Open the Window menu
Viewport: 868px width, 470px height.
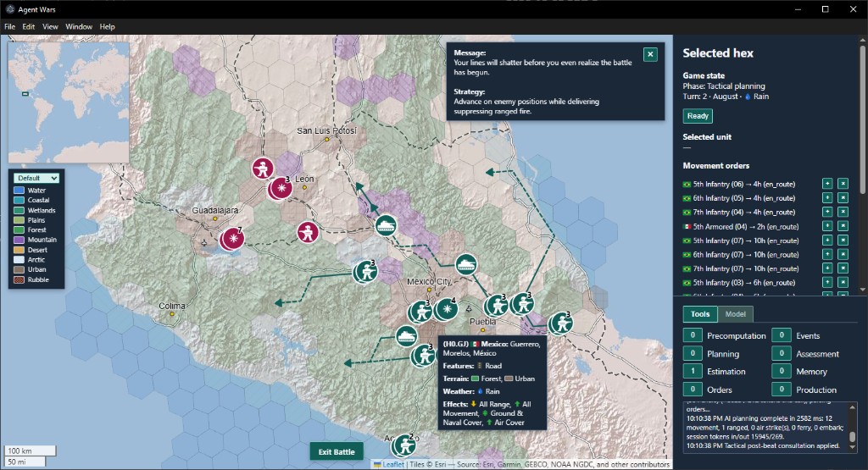(79, 26)
